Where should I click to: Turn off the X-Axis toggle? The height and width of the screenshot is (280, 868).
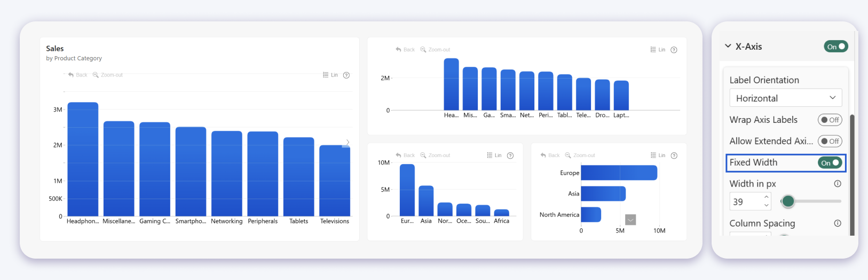pyautogui.click(x=836, y=46)
